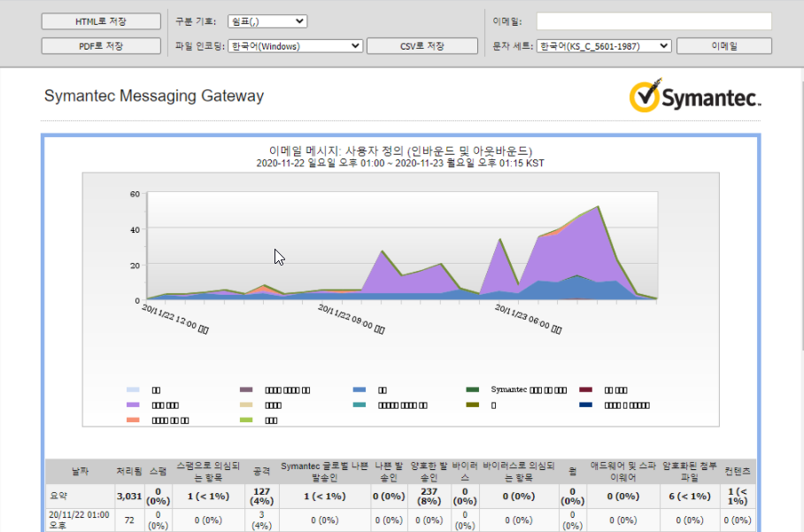This screenshot has height=532, width=804.
Task: Click the 20/11/22 01:00 오후 row date
Action: pyautogui.click(x=79, y=520)
